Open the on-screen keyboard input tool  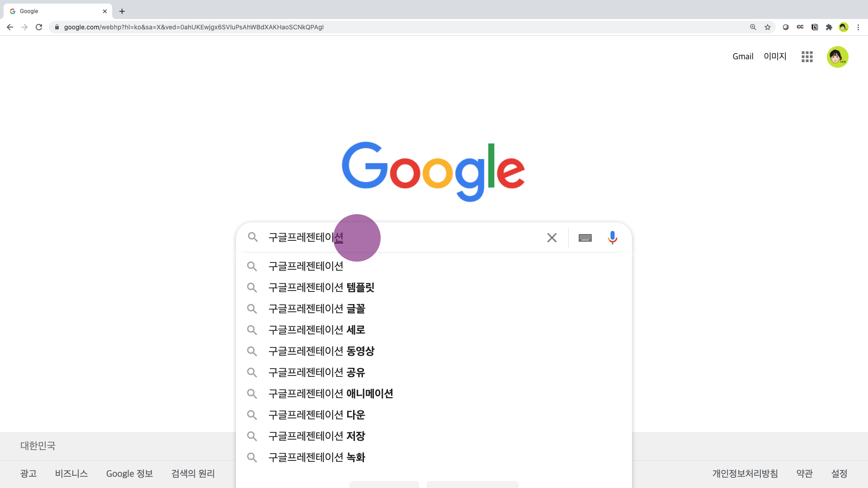(585, 238)
